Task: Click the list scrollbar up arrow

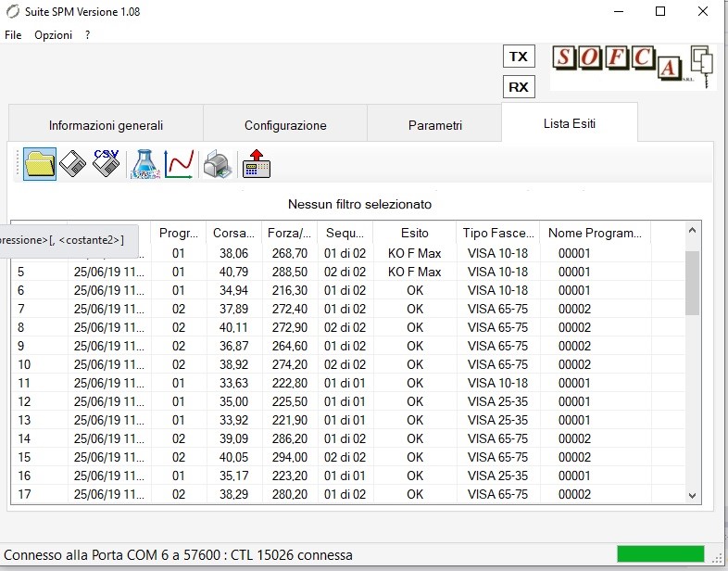Action: click(x=692, y=230)
